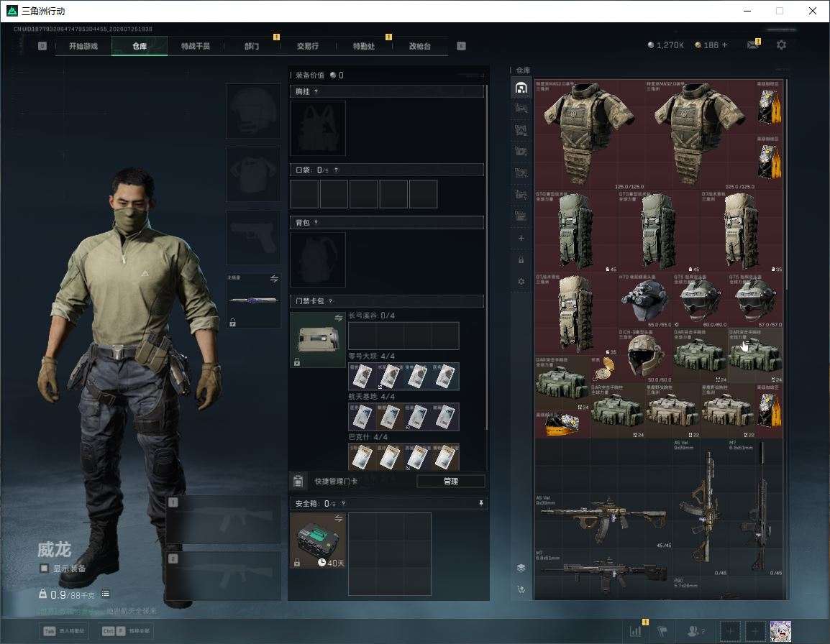The width and height of the screenshot is (830, 644).
Task: Toggle swap arrows on the melee weapon slot
Action: click(274, 279)
